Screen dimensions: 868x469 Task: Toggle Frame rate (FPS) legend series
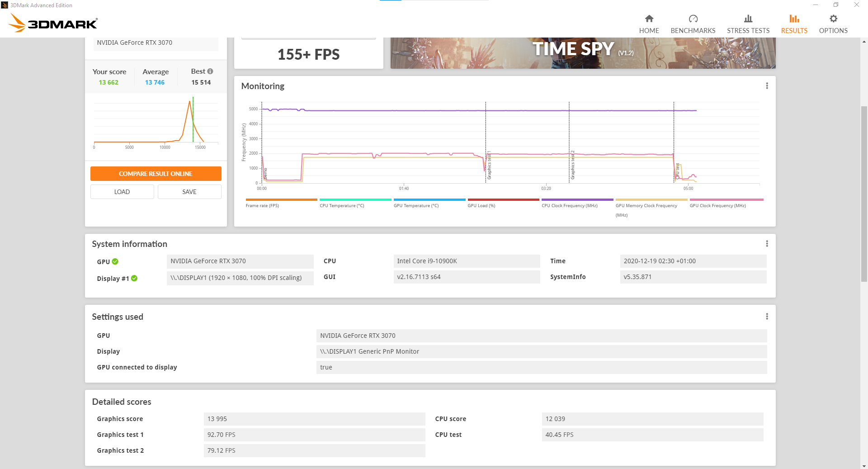[x=262, y=205]
